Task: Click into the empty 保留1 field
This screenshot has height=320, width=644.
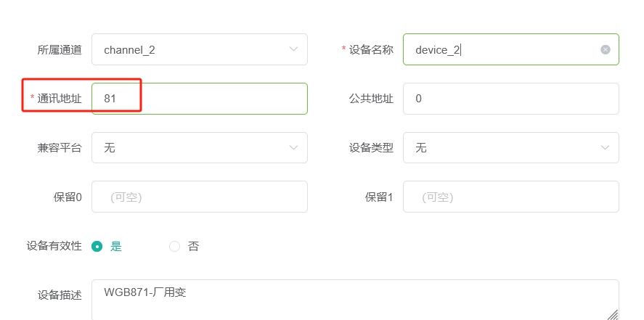Action: click(511, 197)
